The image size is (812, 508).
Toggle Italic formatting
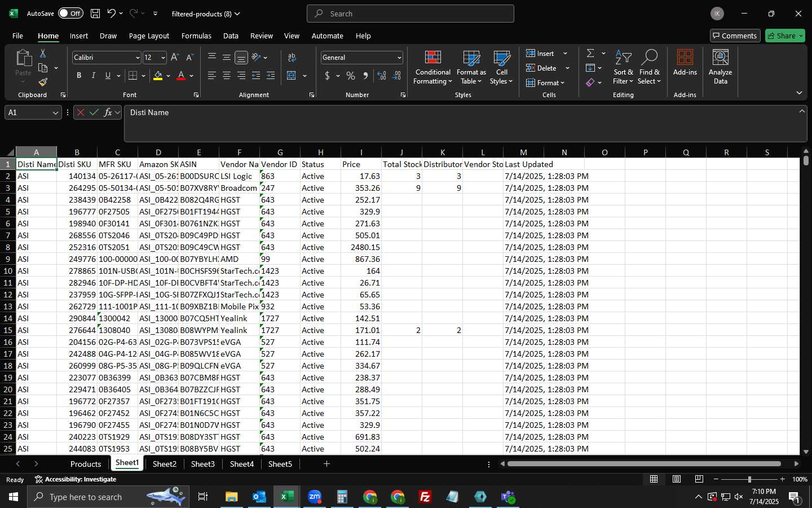94,76
